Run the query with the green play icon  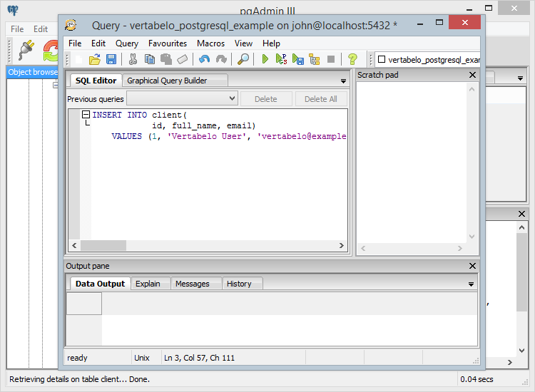[265, 59]
